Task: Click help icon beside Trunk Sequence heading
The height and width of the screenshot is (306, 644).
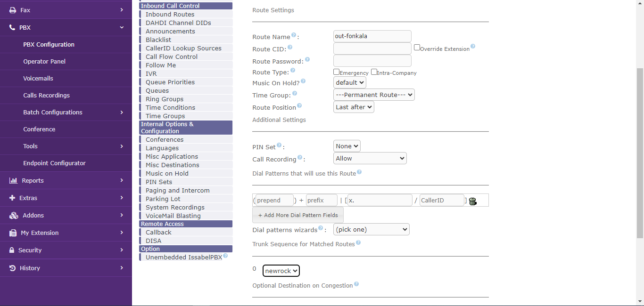Action: pyautogui.click(x=358, y=243)
